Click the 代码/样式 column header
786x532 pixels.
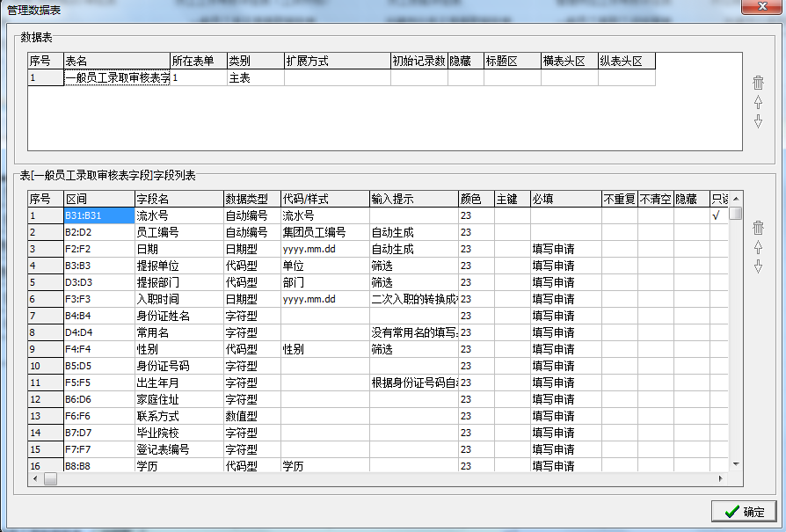pos(324,199)
